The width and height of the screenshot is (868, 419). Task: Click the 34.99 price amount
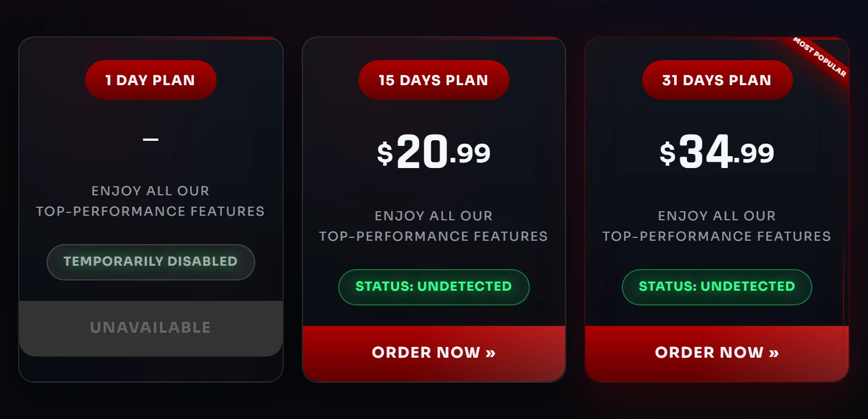pos(726,153)
